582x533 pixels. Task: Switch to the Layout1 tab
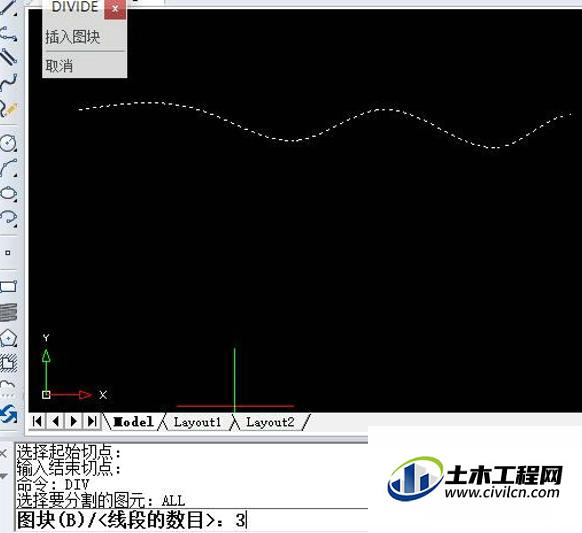click(197, 422)
